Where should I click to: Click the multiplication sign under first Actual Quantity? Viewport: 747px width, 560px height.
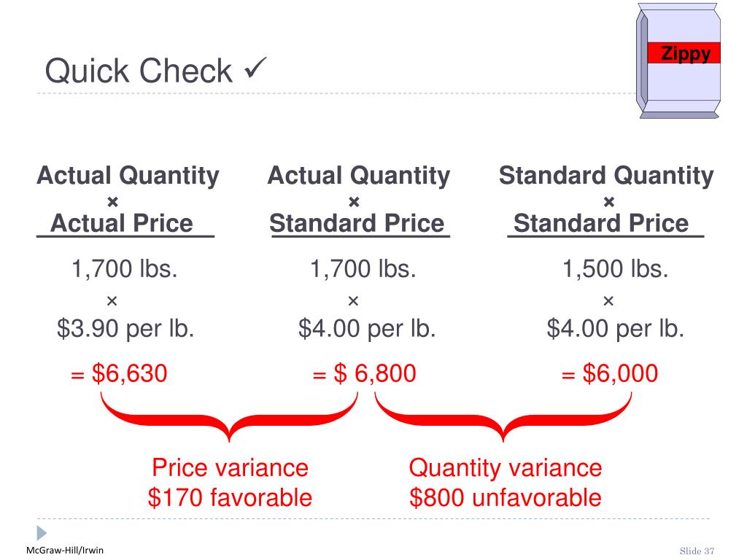point(113,202)
